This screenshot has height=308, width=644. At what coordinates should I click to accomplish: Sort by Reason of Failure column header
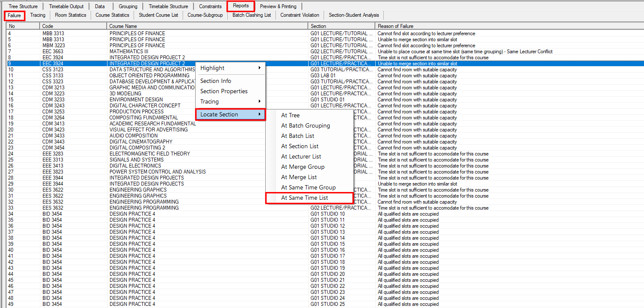[x=509, y=26]
